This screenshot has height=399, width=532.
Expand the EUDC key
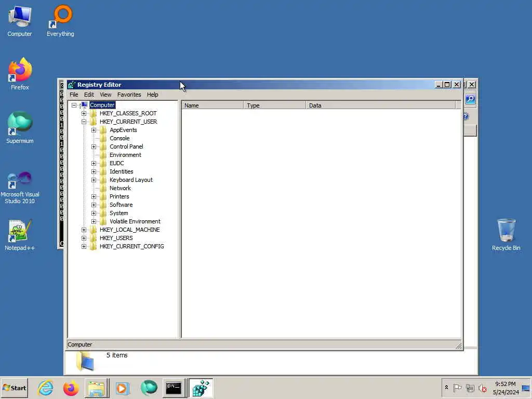[x=94, y=163]
